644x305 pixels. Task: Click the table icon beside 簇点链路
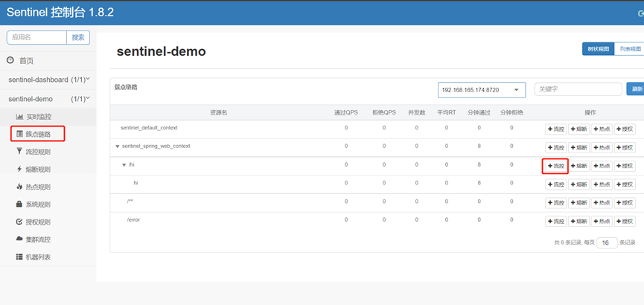[19, 134]
